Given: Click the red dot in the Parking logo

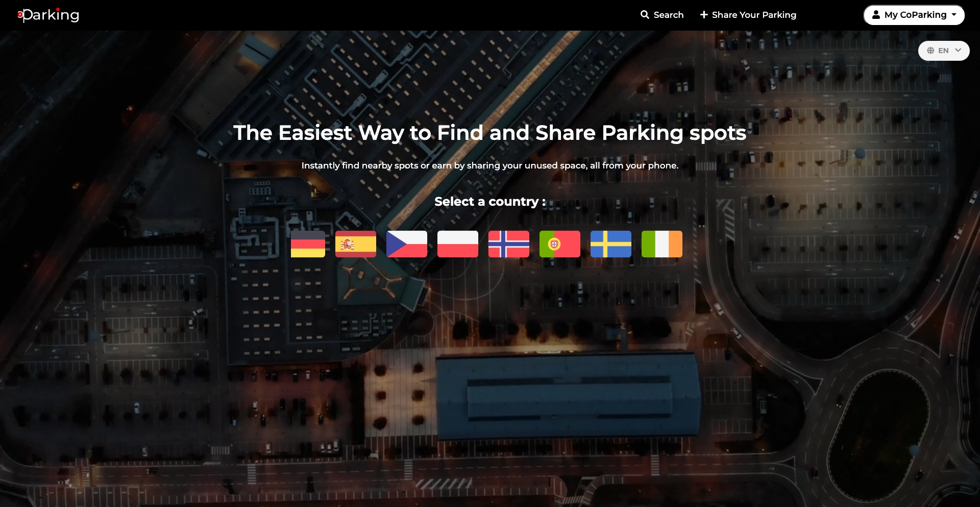Looking at the screenshot, I should [x=19, y=15].
